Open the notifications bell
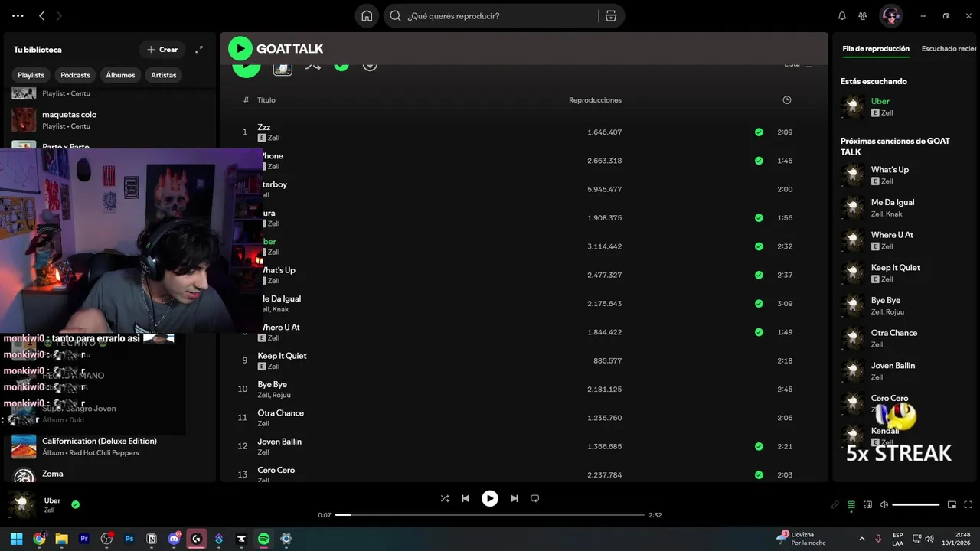The width and height of the screenshot is (980, 551). [842, 16]
